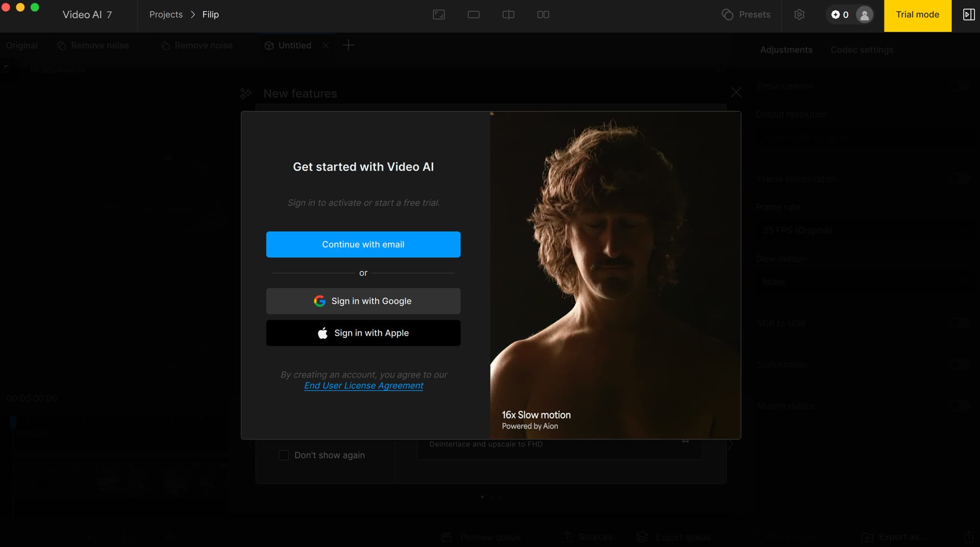980x547 pixels.
Task: Show the Sources panel
Action: 586,537
